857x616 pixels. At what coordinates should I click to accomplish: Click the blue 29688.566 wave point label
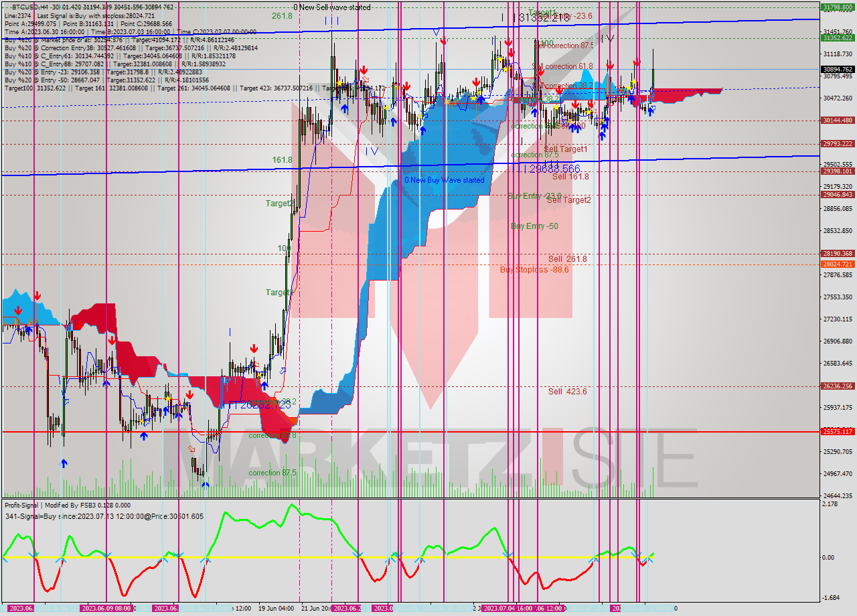pos(553,169)
